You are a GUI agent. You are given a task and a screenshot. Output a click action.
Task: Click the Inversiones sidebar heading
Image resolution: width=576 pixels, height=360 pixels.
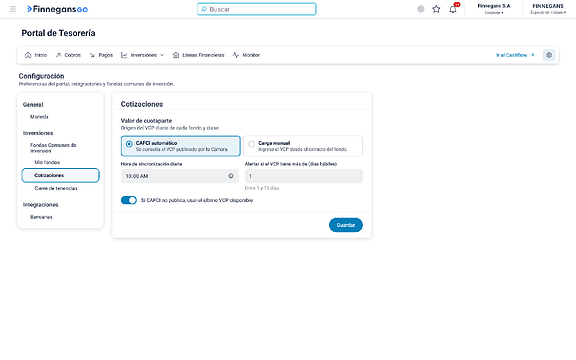pos(38,133)
